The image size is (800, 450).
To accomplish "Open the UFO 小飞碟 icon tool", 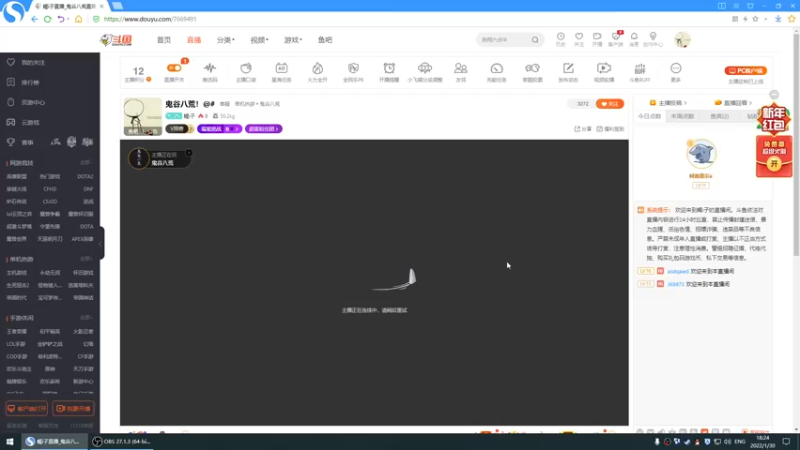I will point(424,68).
